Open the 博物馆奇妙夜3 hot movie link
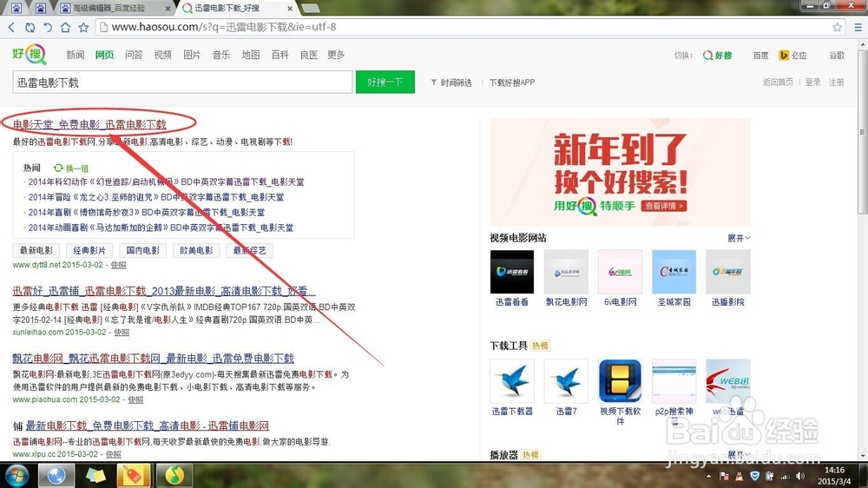 147,212
